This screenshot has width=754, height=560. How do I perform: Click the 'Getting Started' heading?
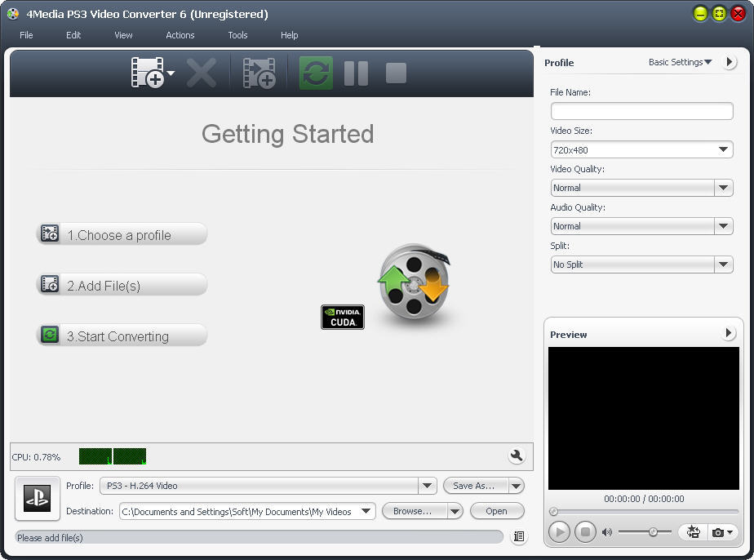(287, 134)
